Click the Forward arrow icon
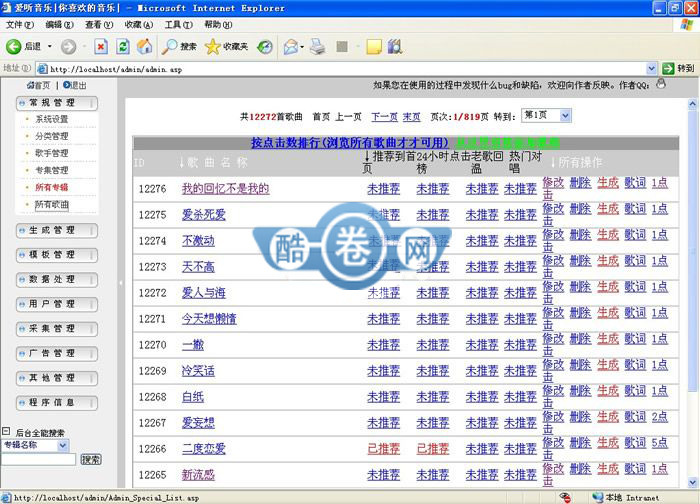This screenshot has height=504, width=700. pyautogui.click(x=68, y=46)
